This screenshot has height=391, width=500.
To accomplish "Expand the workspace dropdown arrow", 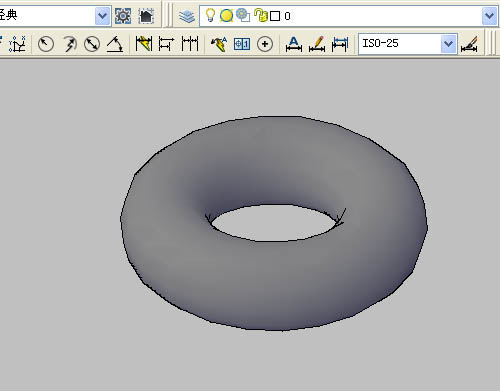I will coord(103,16).
